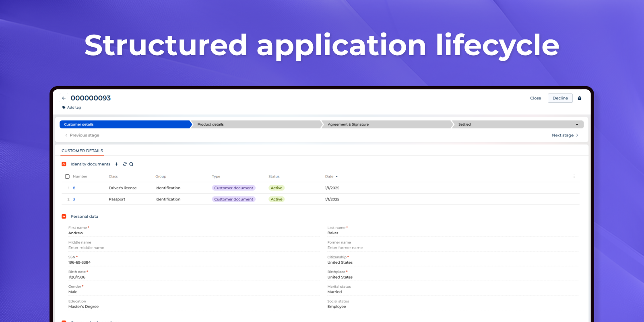Viewport: 644px width, 322px height.
Task: Open the table options three-dot menu
Action: pos(574,176)
